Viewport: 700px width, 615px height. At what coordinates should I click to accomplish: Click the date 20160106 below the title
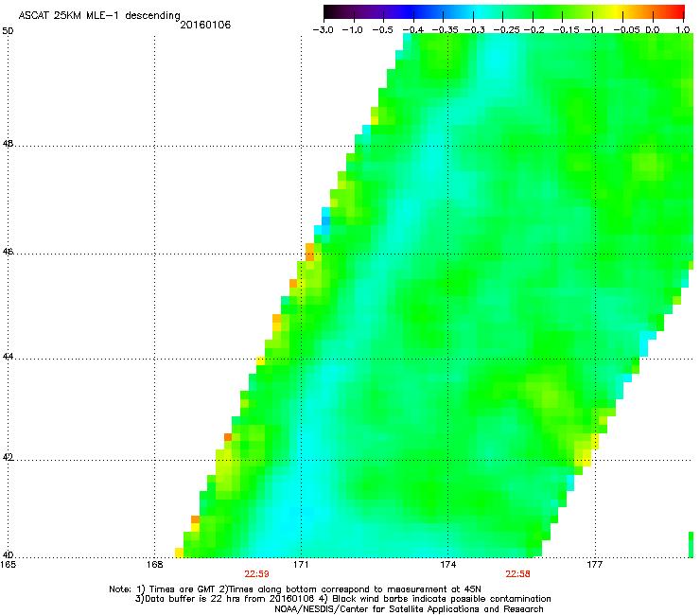click(x=205, y=25)
